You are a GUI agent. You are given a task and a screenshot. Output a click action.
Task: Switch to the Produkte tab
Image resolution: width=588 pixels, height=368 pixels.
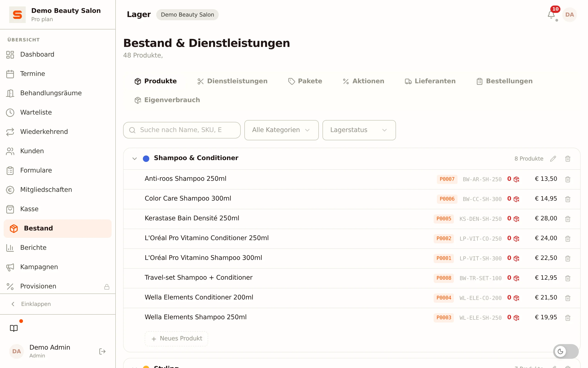click(155, 81)
